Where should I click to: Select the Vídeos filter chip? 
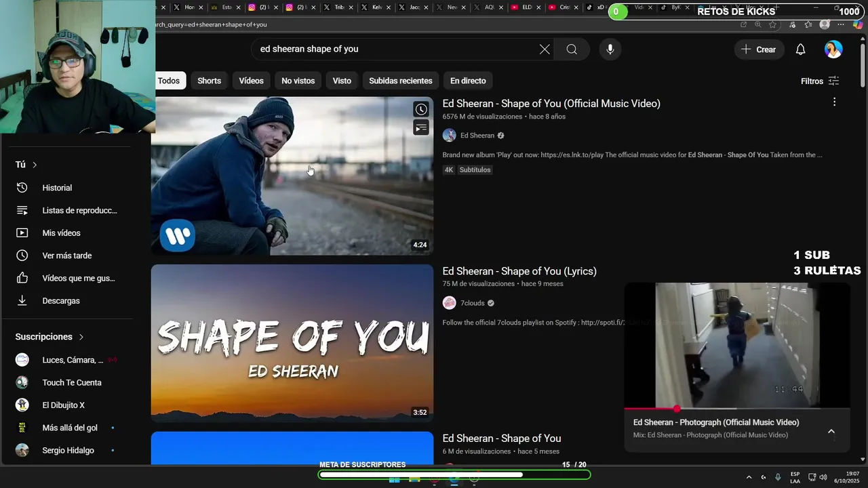click(251, 81)
